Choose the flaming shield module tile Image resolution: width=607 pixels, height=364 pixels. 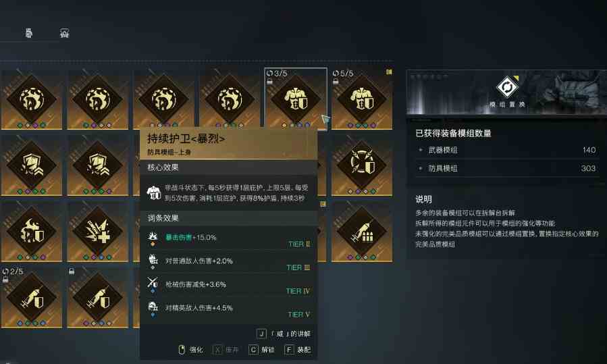click(31, 231)
